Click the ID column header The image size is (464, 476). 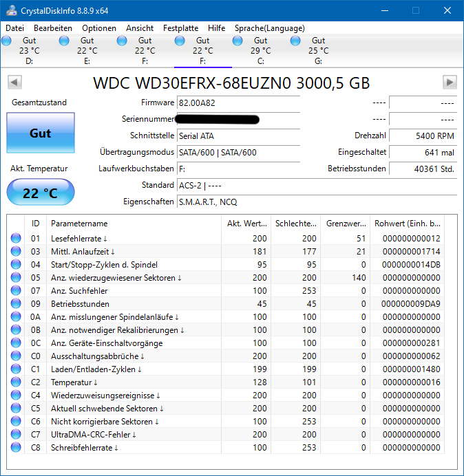[36, 224]
